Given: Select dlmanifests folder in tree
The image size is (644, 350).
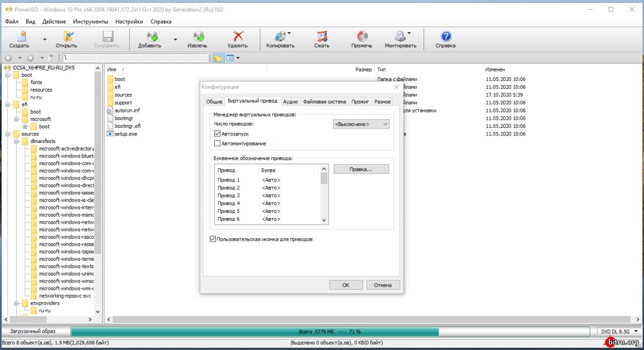Looking at the screenshot, I should [x=43, y=142].
